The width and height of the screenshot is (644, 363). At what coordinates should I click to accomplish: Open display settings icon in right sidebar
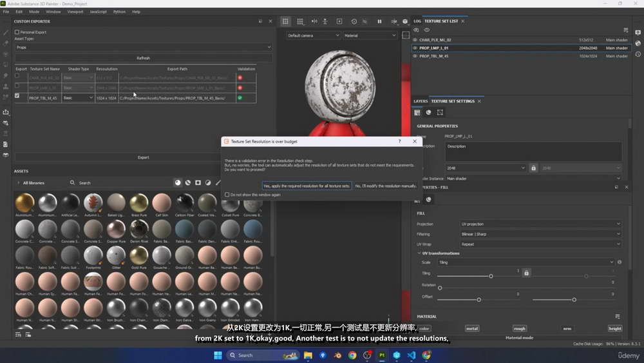[638, 32]
